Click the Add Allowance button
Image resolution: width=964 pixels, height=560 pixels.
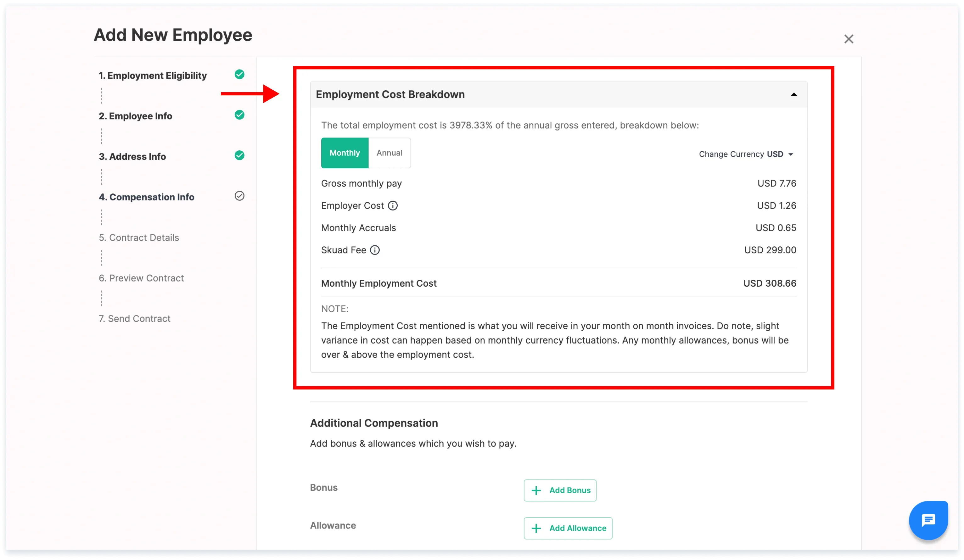tap(568, 528)
